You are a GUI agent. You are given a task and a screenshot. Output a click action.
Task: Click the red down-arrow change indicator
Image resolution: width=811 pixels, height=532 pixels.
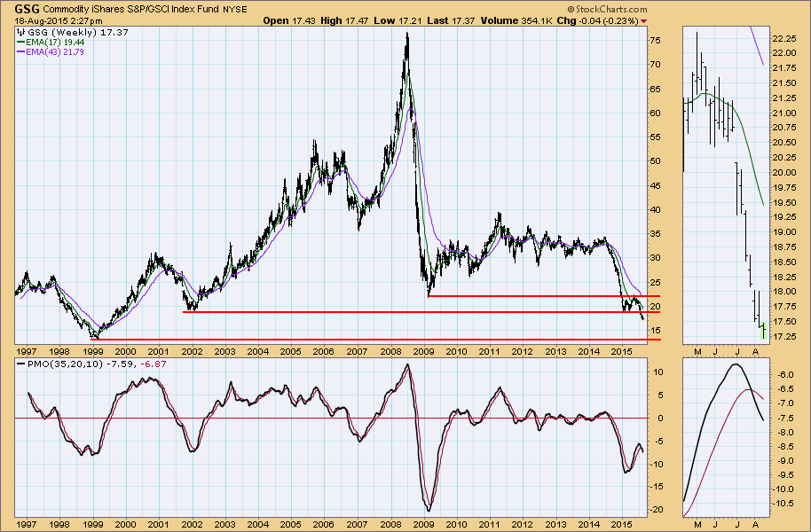pos(643,21)
